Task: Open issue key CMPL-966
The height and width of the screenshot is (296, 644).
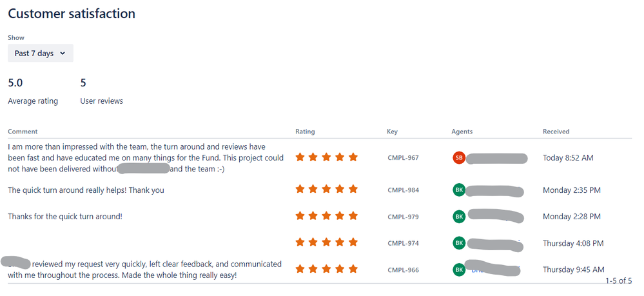Action: pyautogui.click(x=403, y=270)
